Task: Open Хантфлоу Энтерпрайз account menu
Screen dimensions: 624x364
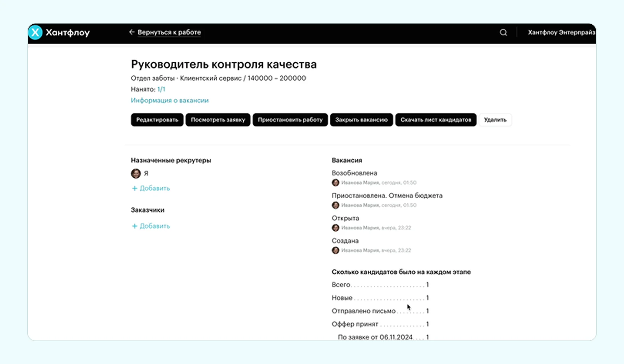Action: pyautogui.click(x=562, y=32)
